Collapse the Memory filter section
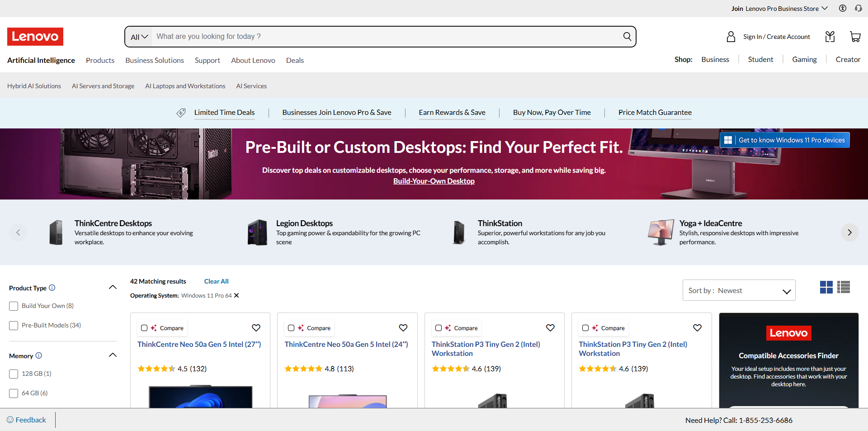Image resolution: width=868 pixels, height=431 pixels. coord(113,355)
